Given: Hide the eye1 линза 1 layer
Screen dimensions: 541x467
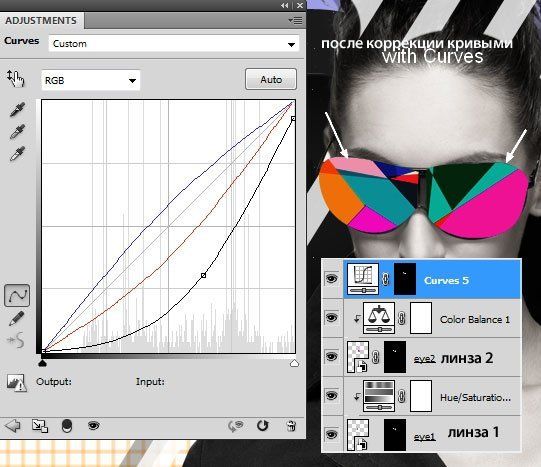Looking at the screenshot, I should pos(332,435).
